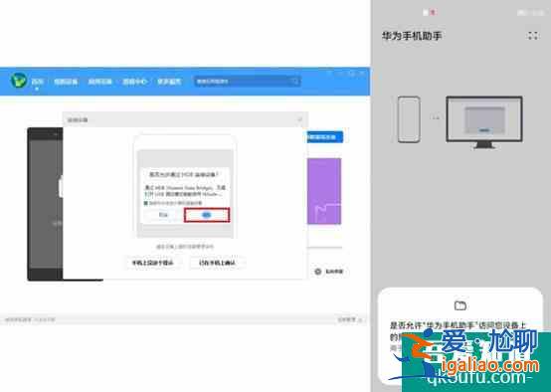
Task: Click the folder icon in the permission card
Action: 459,305
